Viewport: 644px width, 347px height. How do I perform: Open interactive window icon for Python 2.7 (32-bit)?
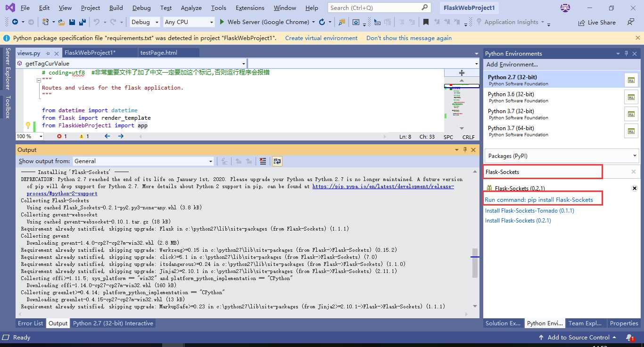point(631,80)
